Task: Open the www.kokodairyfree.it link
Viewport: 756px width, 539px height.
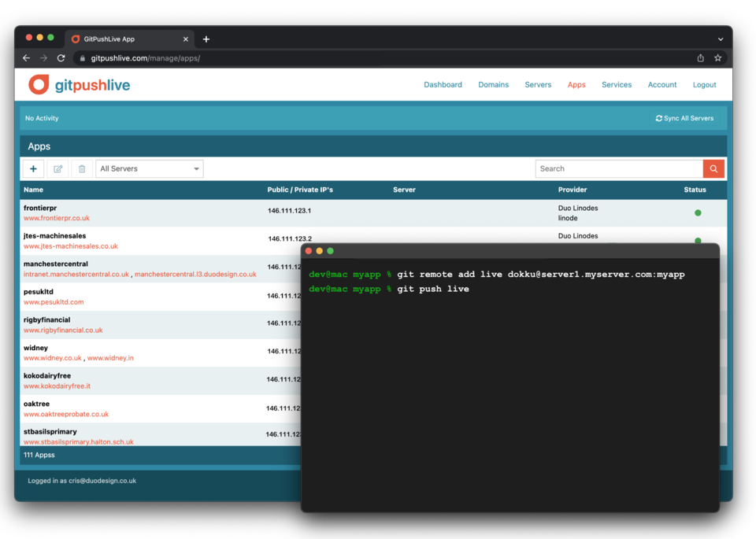Action: tap(57, 386)
